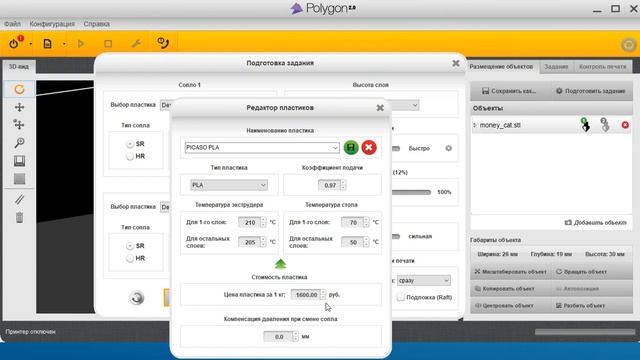Open the Файл menu
Screen dimensions: 640x360
[x=12, y=24]
